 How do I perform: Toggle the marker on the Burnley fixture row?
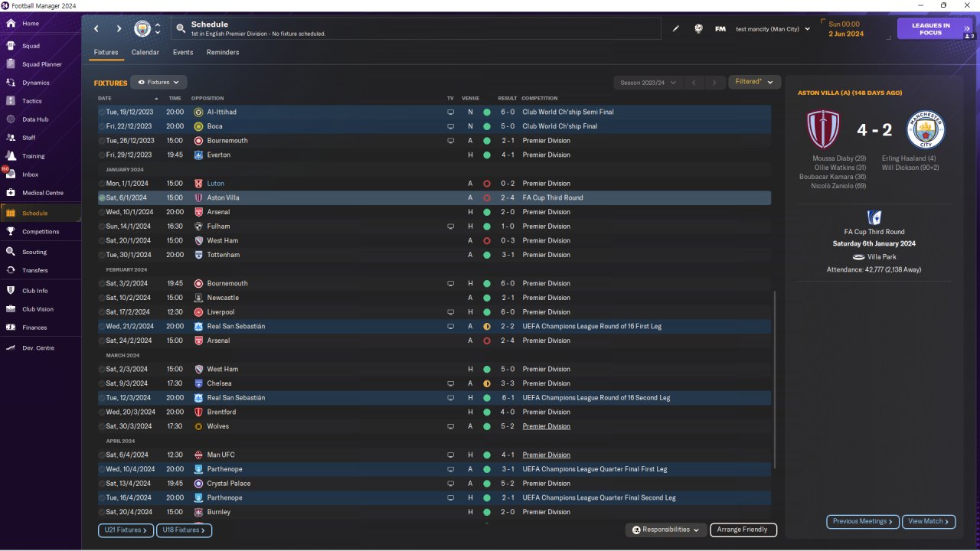[102, 512]
